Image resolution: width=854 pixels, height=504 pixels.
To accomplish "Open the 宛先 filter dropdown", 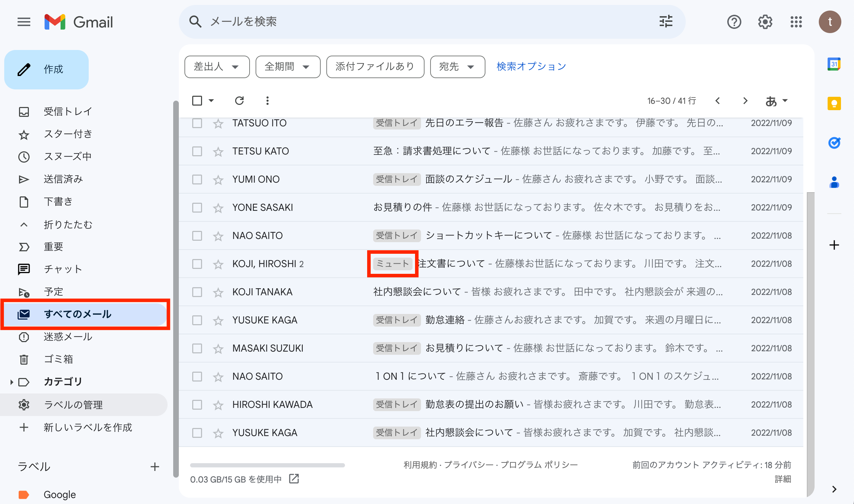I will point(457,67).
